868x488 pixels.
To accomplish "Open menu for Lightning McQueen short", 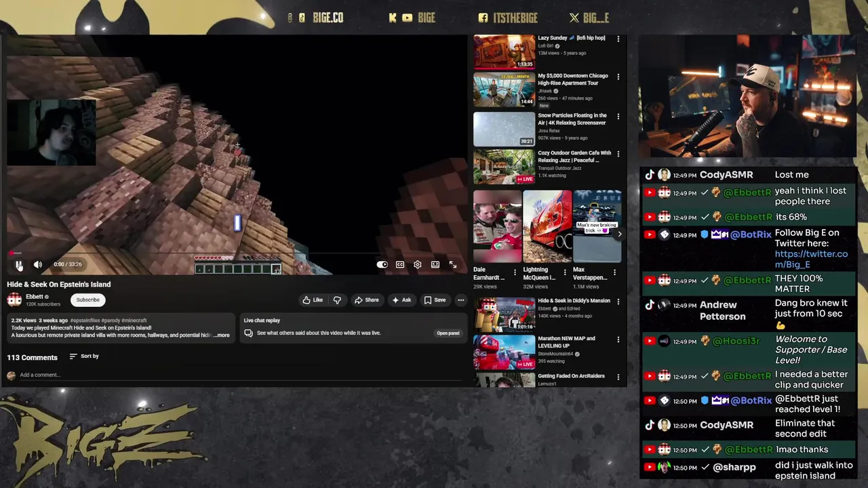I will coord(565,272).
